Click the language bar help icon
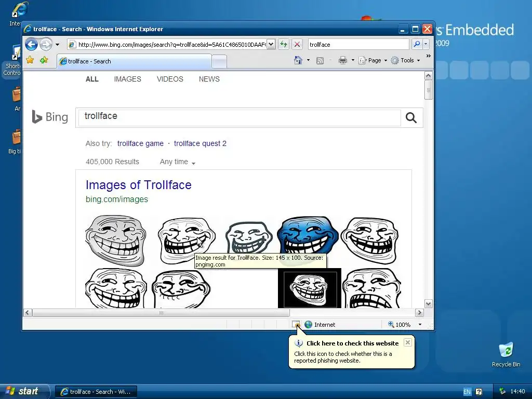 [x=478, y=392]
